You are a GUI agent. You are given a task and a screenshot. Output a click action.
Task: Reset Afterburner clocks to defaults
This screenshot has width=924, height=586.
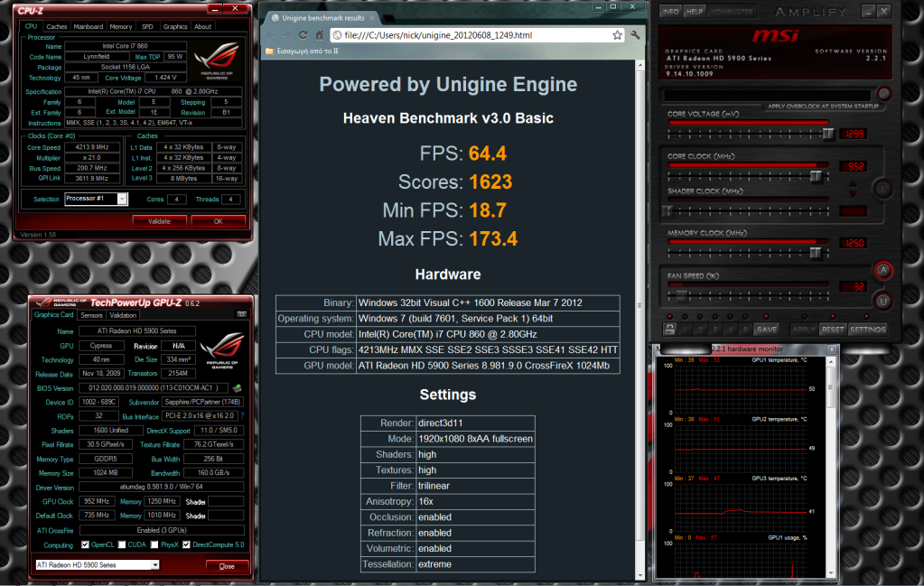pyautogui.click(x=833, y=330)
